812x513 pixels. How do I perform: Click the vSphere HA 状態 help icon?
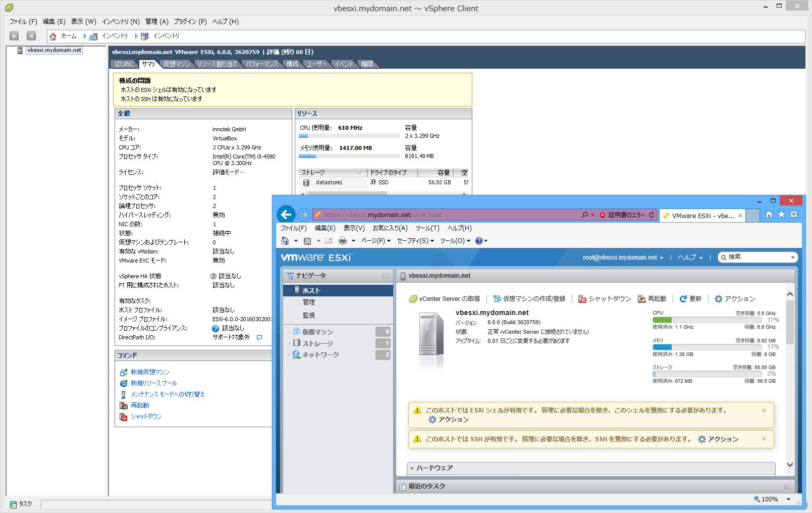coord(213,276)
